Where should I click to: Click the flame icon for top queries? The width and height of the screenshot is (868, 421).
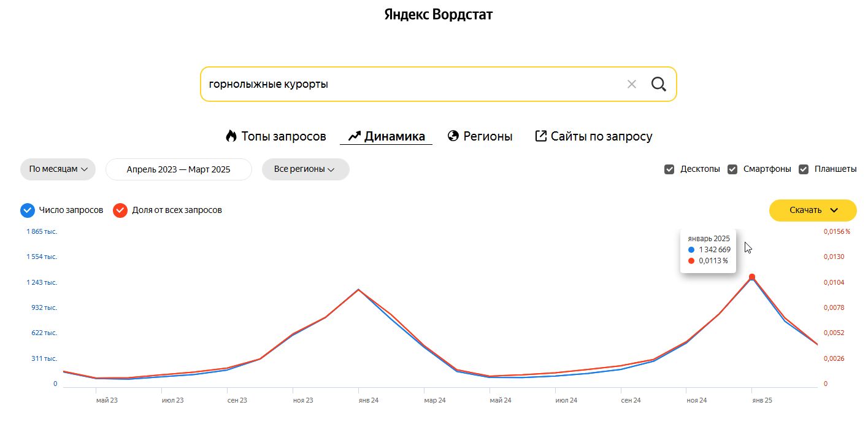tap(231, 136)
